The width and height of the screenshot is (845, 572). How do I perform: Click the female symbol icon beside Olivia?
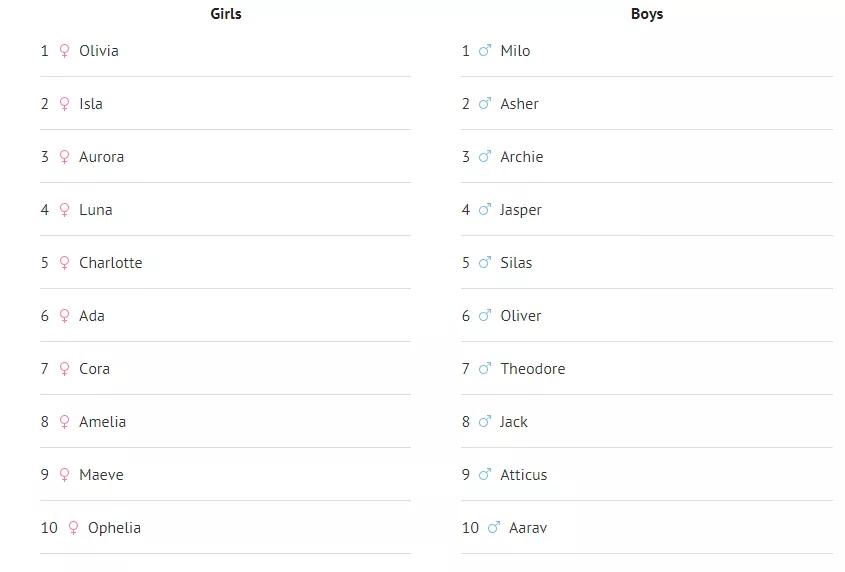tap(64, 51)
